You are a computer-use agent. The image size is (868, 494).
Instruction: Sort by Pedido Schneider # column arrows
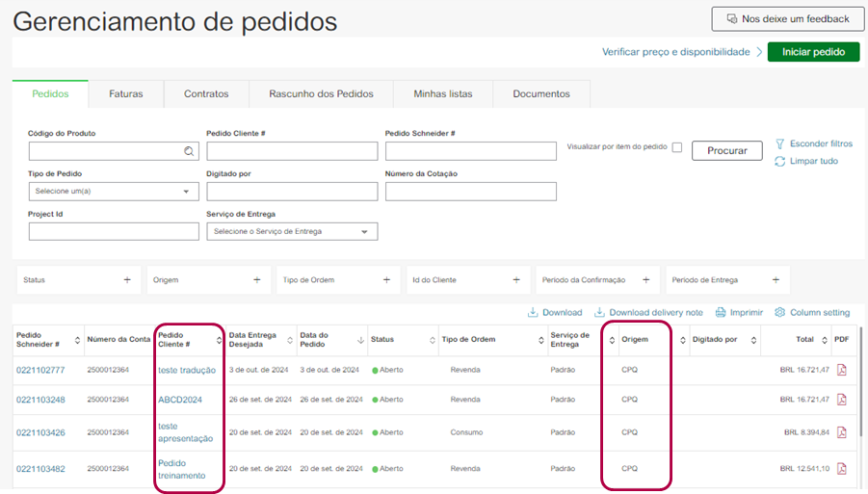click(77, 340)
